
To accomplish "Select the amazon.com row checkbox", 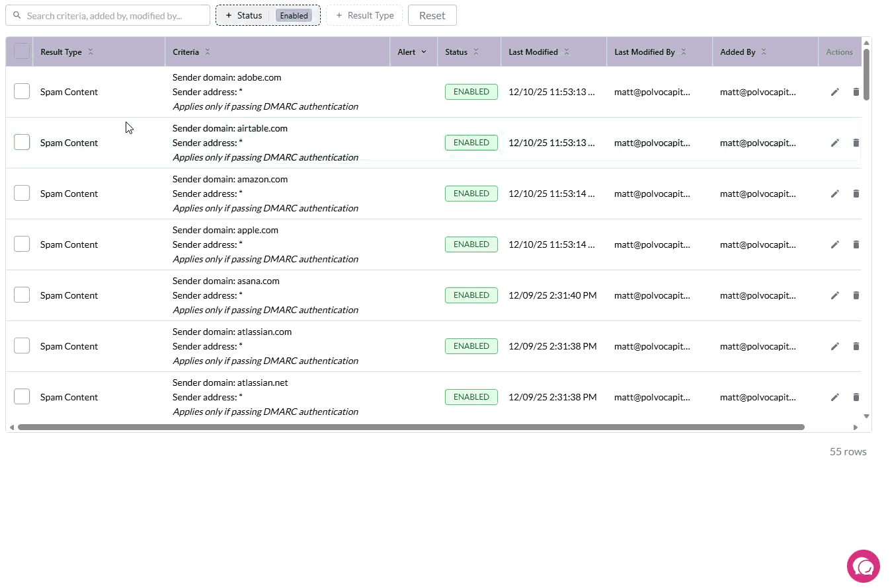I will point(22,193).
